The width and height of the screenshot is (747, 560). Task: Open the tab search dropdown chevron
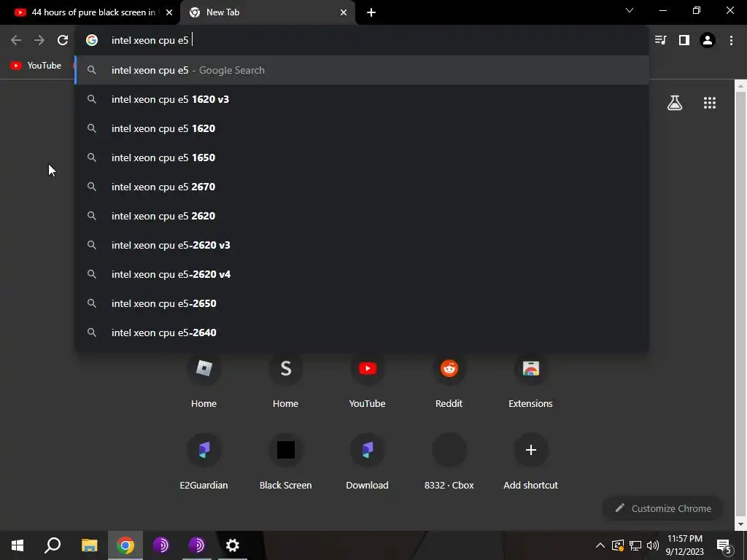[x=630, y=10]
